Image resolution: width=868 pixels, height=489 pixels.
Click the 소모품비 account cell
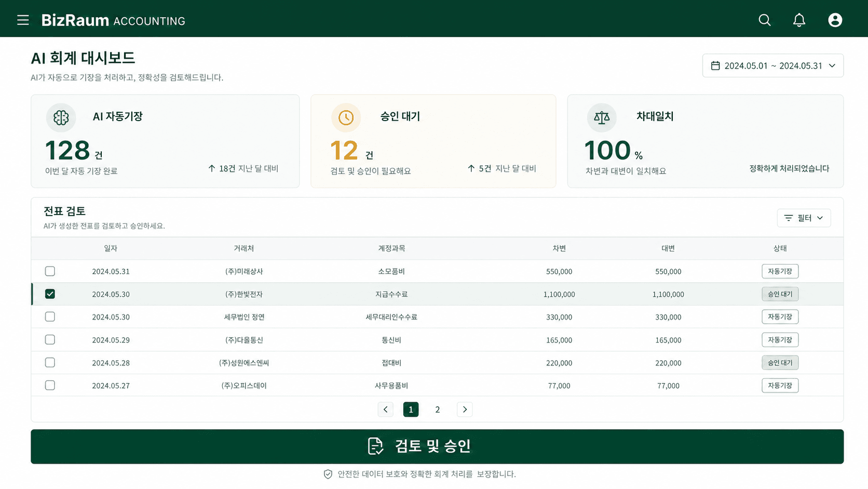(x=391, y=271)
